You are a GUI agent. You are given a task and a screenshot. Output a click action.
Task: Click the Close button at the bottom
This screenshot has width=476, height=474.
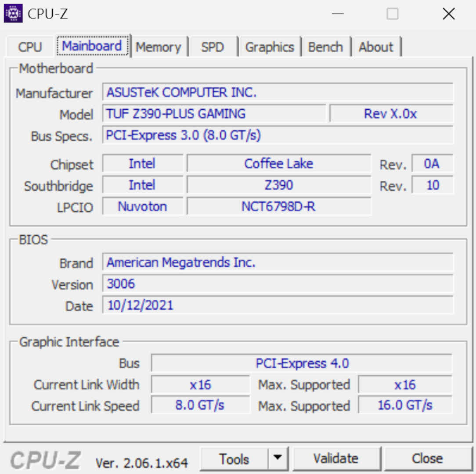coord(427,459)
